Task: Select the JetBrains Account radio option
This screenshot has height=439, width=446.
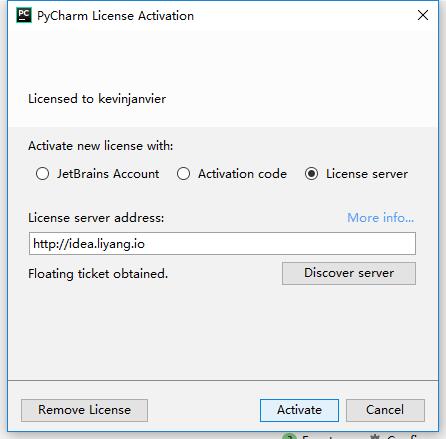Action: coord(42,174)
